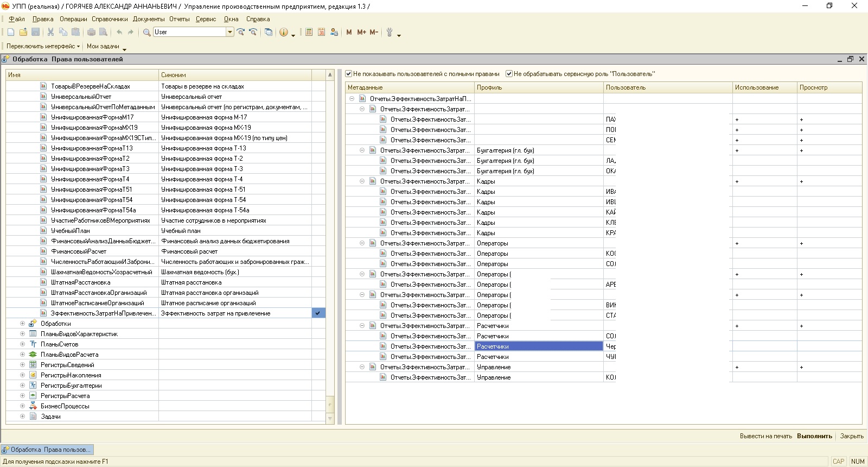Click the 'Вывести на печать' button
The image size is (868, 467).
tap(765, 436)
